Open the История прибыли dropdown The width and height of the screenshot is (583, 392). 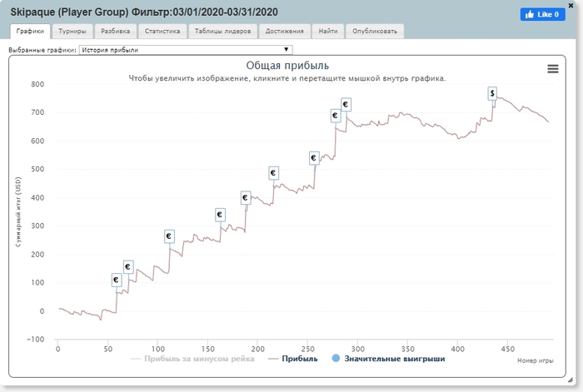[186, 50]
